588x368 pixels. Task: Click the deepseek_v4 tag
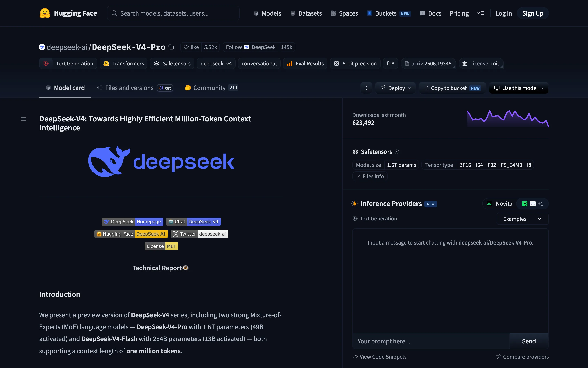coord(216,64)
